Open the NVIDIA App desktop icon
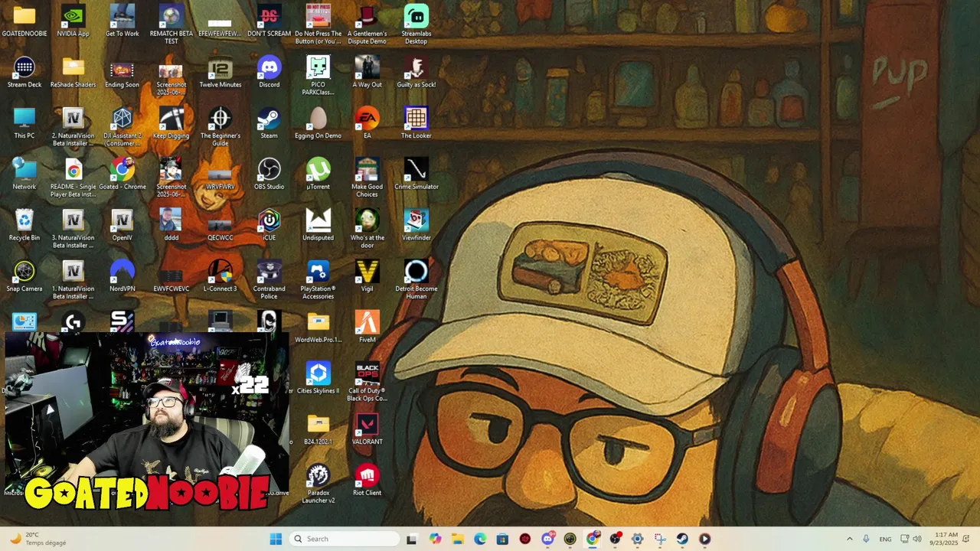The width and height of the screenshot is (980, 551). 73,21
